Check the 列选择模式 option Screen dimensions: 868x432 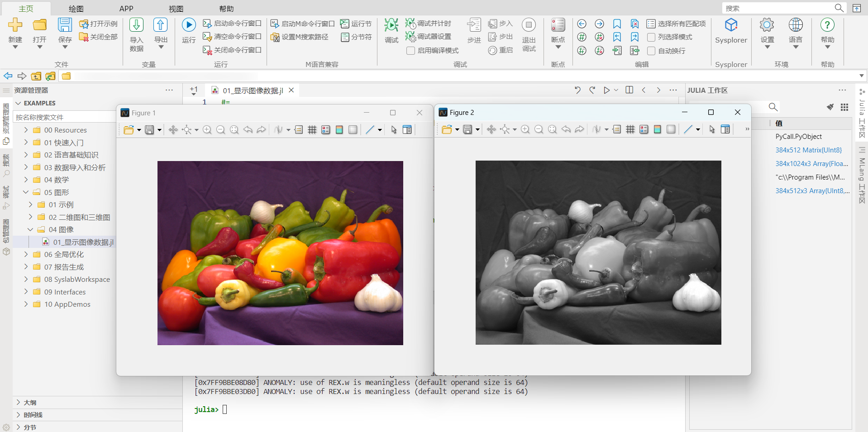651,37
